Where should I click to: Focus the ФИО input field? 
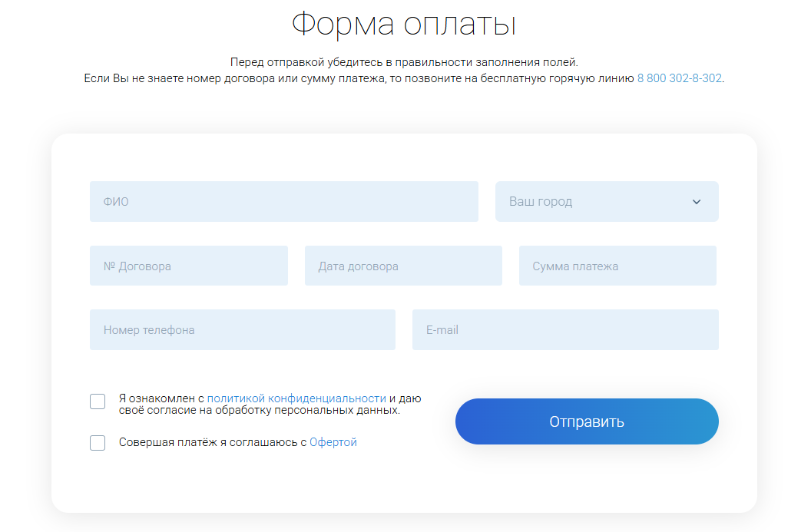[x=284, y=202]
